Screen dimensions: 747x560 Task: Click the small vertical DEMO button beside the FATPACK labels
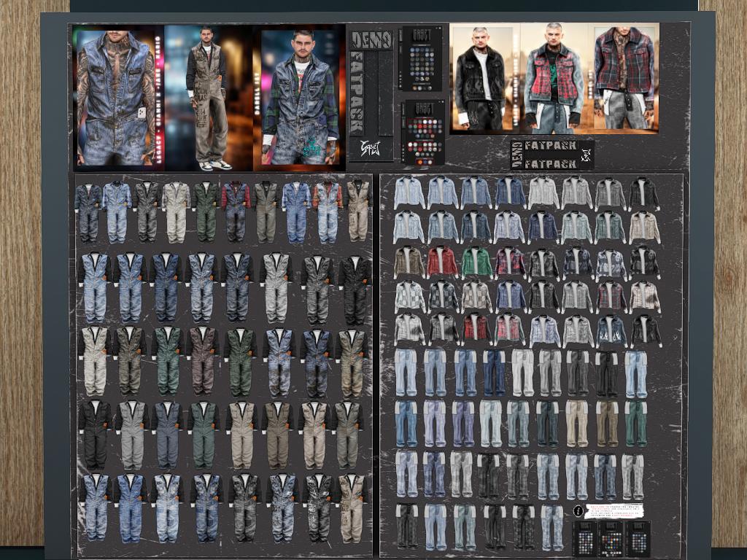coord(516,155)
